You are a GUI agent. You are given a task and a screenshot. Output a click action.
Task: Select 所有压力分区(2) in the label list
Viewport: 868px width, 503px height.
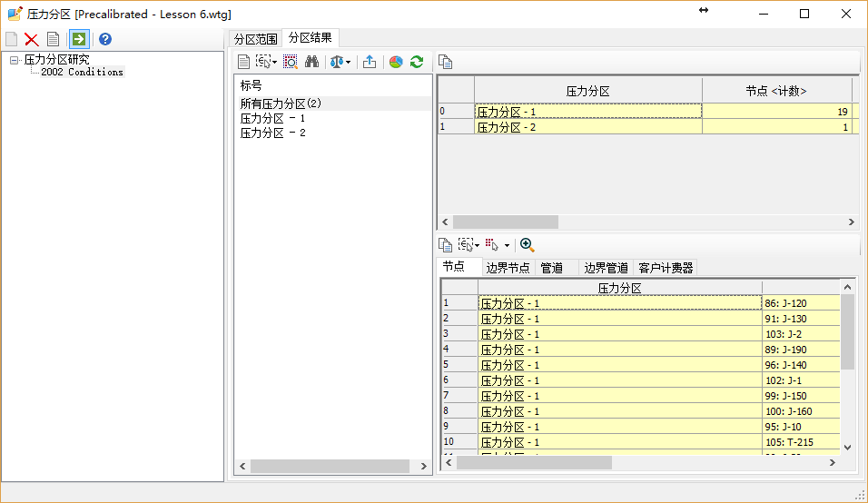click(334, 104)
